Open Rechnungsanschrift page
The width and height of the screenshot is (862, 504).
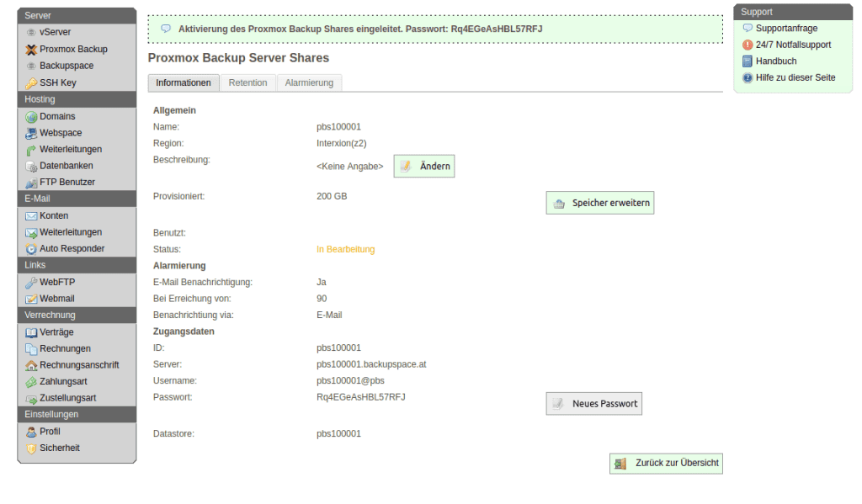pyautogui.click(x=79, y=365)
